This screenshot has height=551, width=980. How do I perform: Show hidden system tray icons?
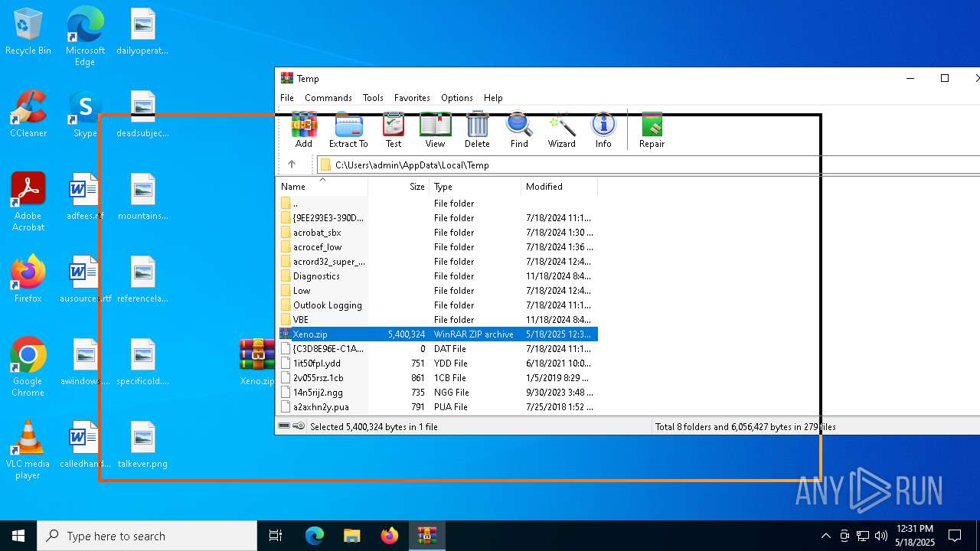pos(825,536)
